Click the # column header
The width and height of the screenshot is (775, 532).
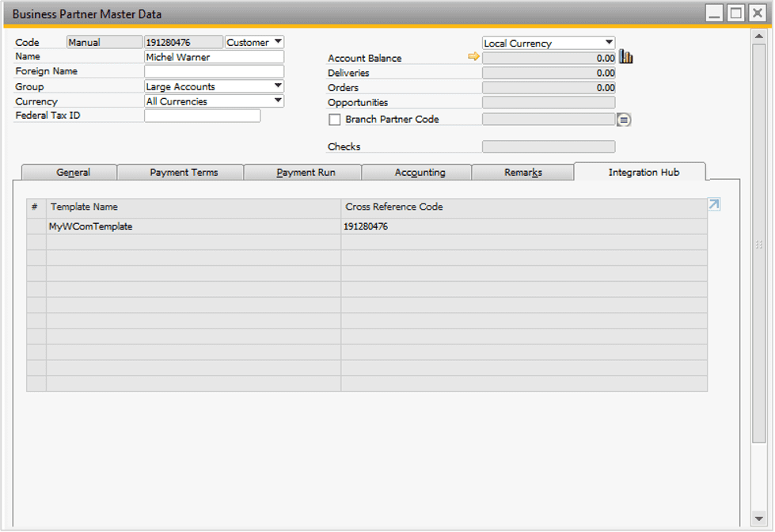[36, 207]
